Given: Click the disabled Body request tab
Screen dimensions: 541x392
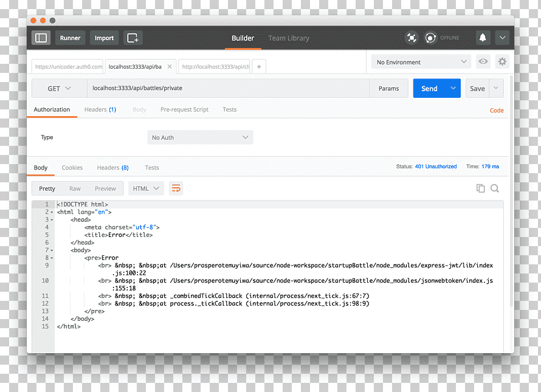Looking at the screenshot, I should click(x=139, y=109).
